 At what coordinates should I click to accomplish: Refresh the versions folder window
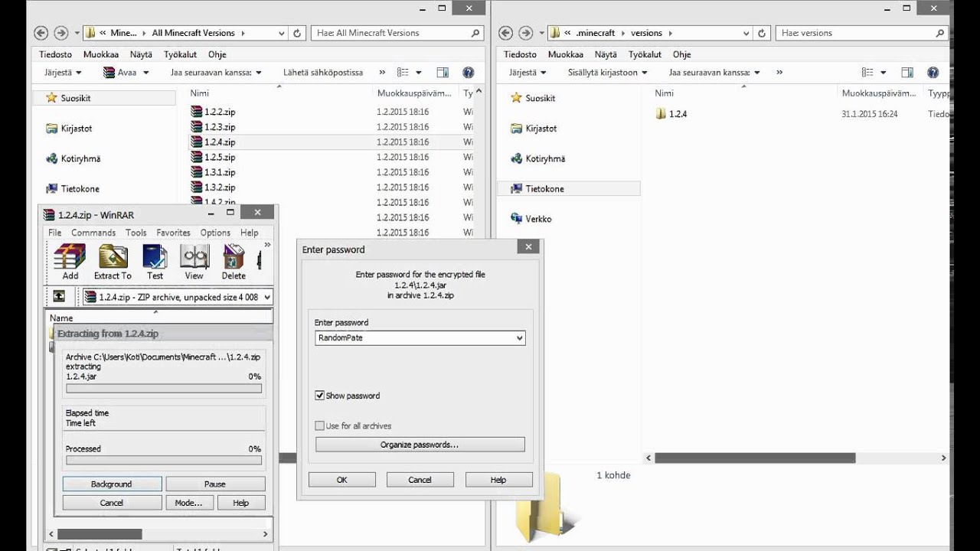(x=761, y=33)
